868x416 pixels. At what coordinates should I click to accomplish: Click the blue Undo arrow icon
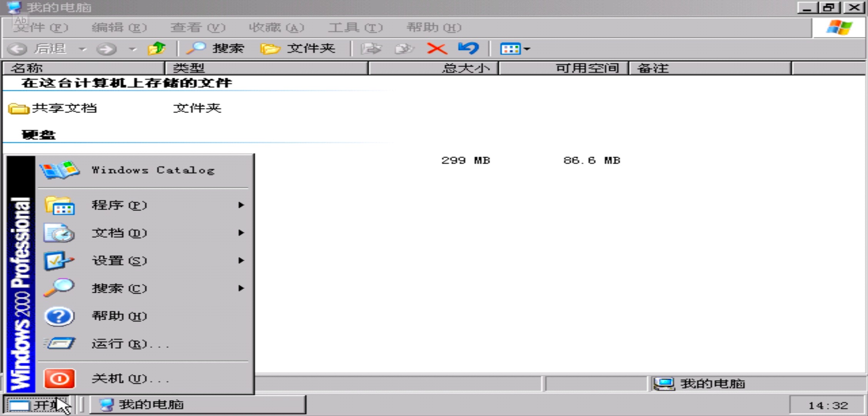pyautogui.click(x=468, y=49)
